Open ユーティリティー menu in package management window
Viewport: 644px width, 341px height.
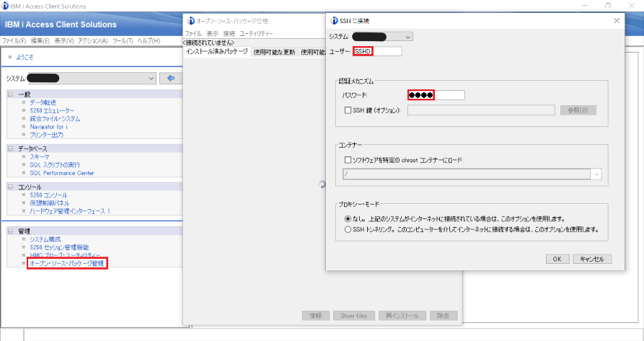pos(256,34)
